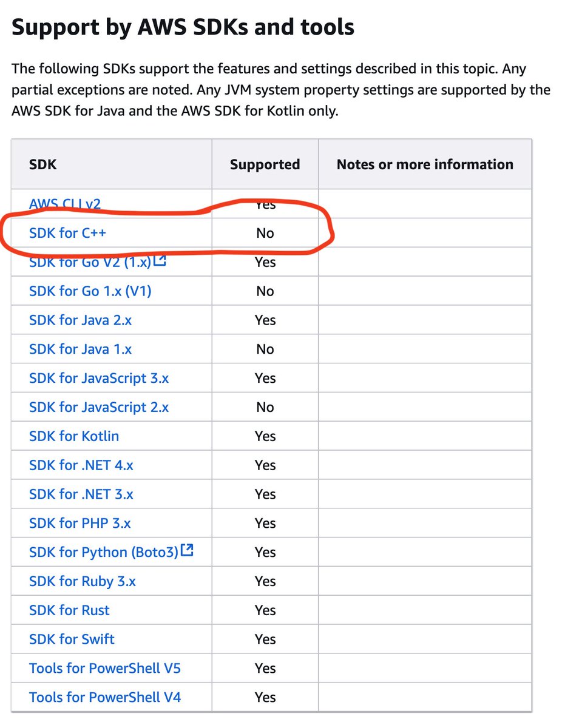Click the No value for SDK for Go 1.x

[265, 291]
